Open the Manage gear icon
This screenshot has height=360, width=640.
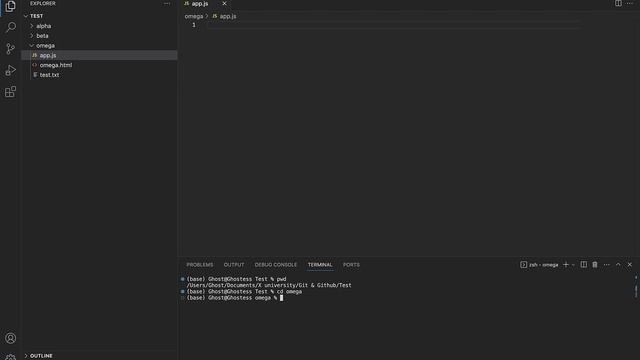(x=11, y=357)
